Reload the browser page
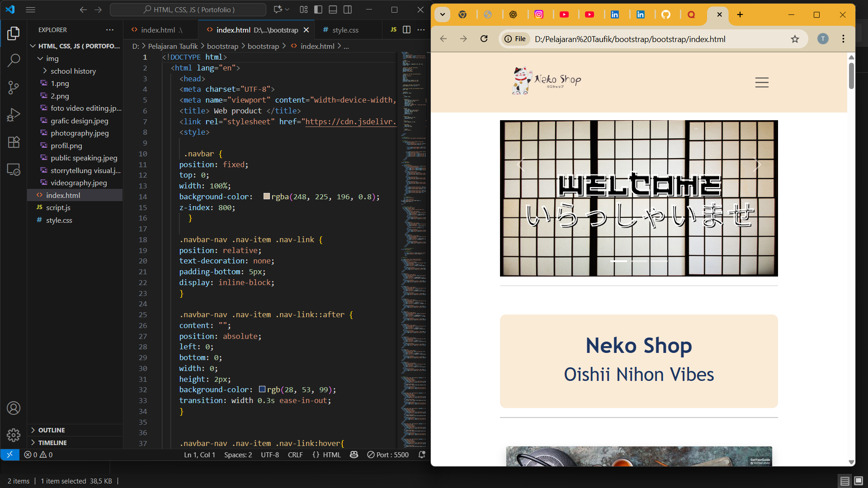 coord(484,39)
